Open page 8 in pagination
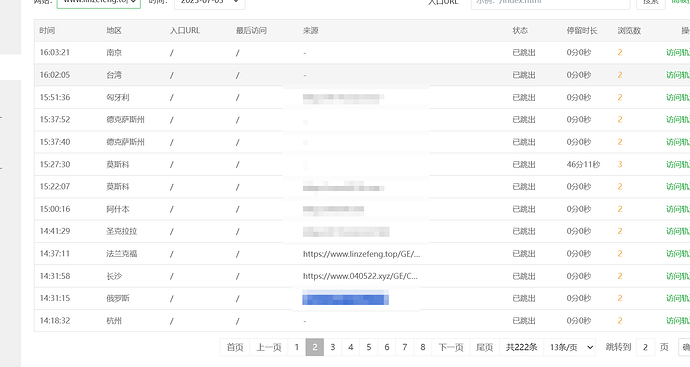The image size is (690, 367). 423,347
